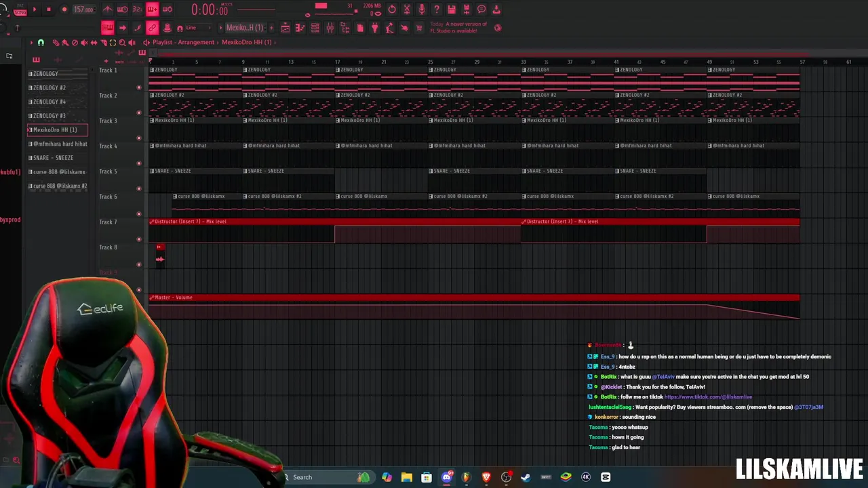The width and height of the screenshot is (868, 488).
Task: Select the playlist Slip tool
Action: pos(94,42)
